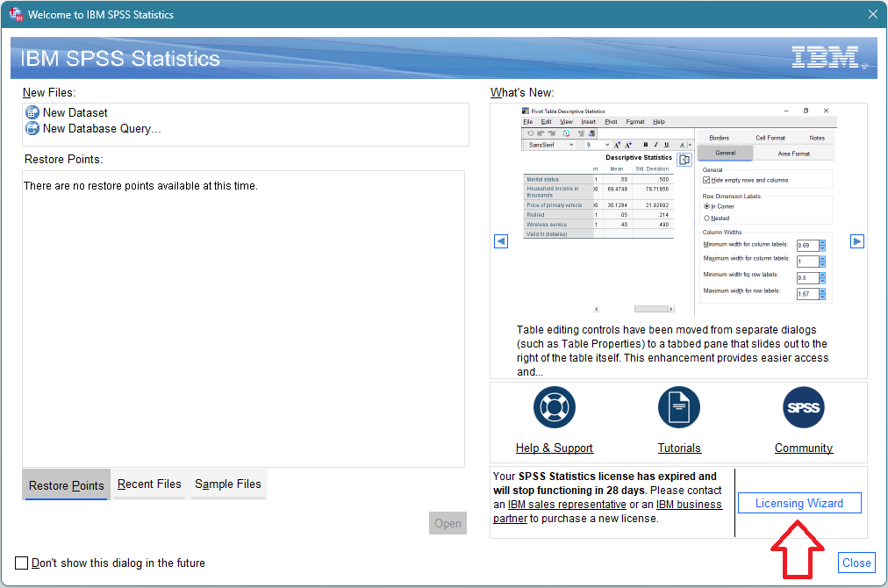888x588 pixels.
Task: Open the Community link
Action: coord(804,448)
